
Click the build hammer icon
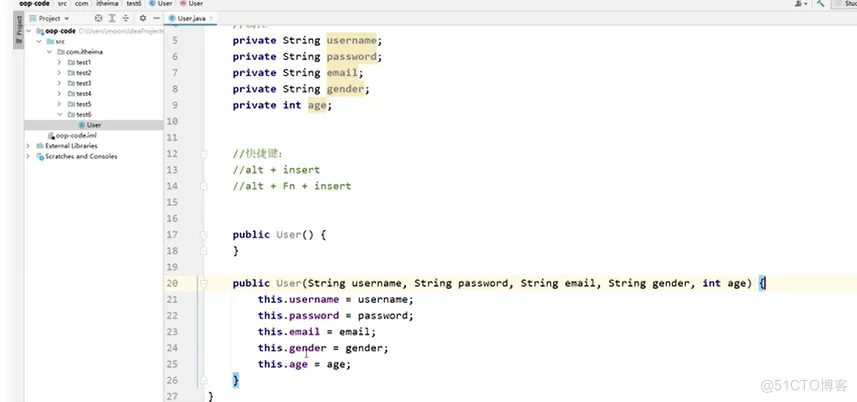820,4
